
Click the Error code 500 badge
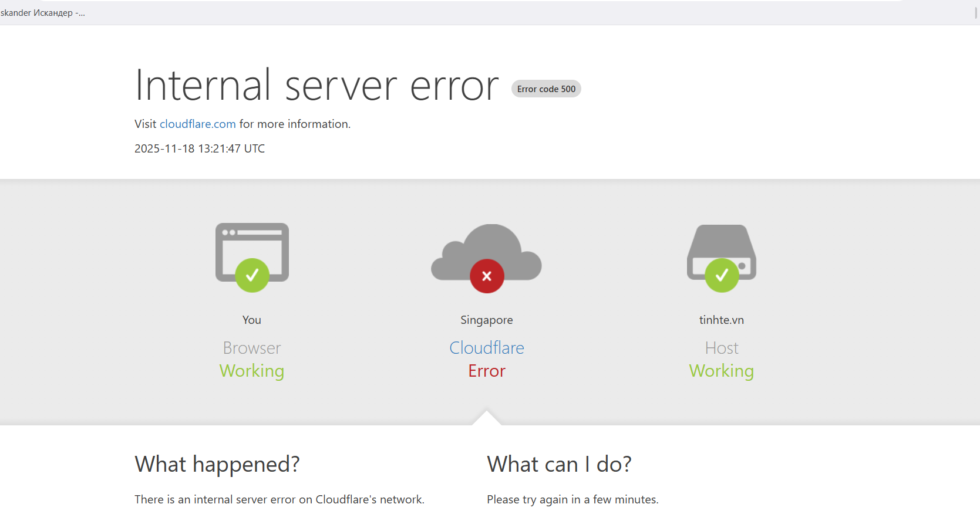coord(546,89)
